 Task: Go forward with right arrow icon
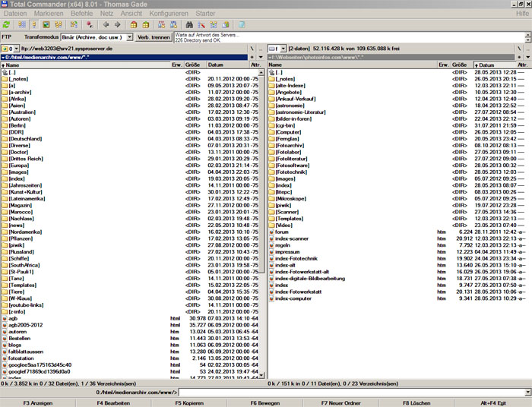click(x=117, y=25)
